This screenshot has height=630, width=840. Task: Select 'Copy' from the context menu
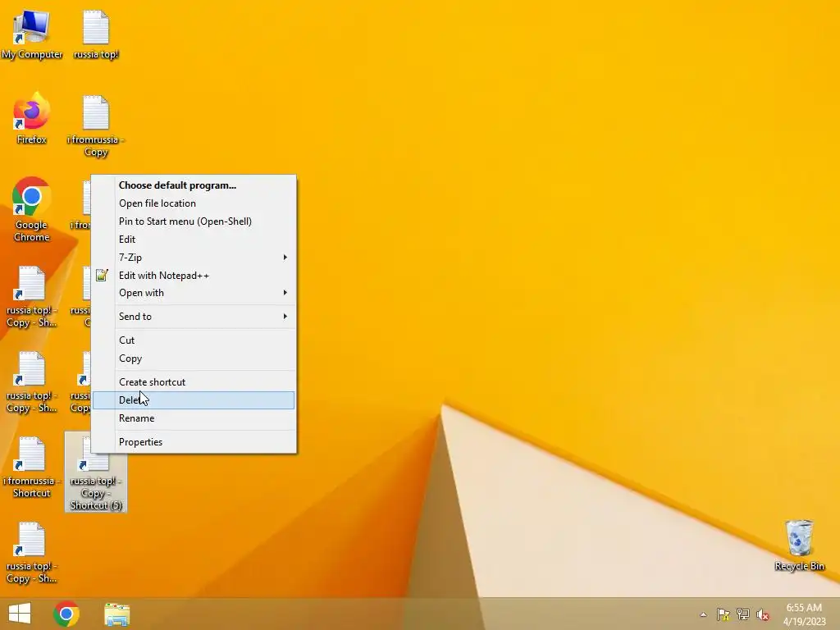pos(194,358)
